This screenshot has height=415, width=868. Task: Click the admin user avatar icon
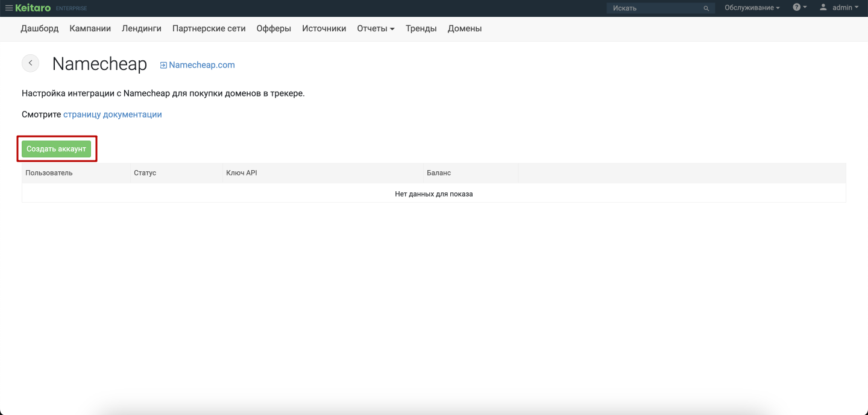823,7
